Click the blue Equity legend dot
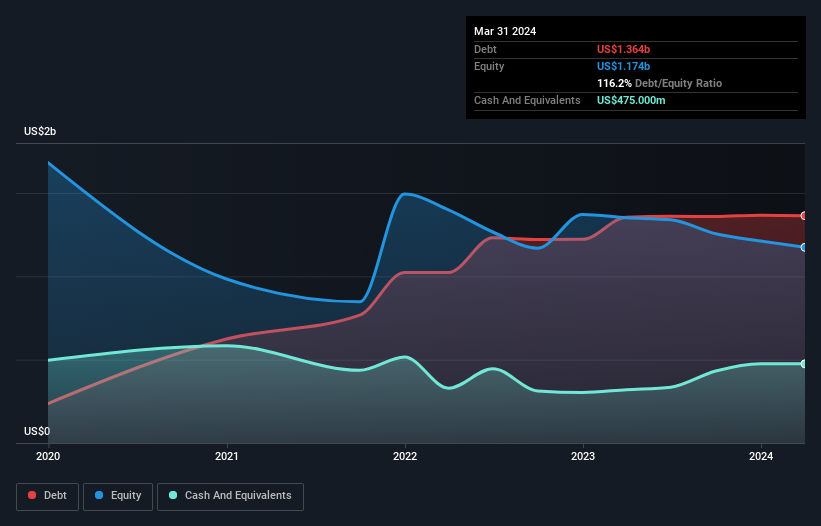Viewport: 821px width, 526px height. pyautogui.click(x=99, y=495)
